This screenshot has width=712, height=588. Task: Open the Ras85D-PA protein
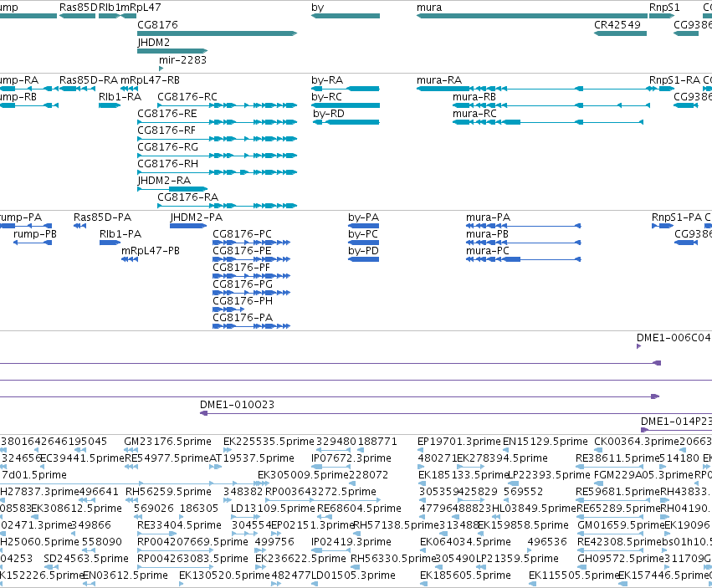(80, 226)
